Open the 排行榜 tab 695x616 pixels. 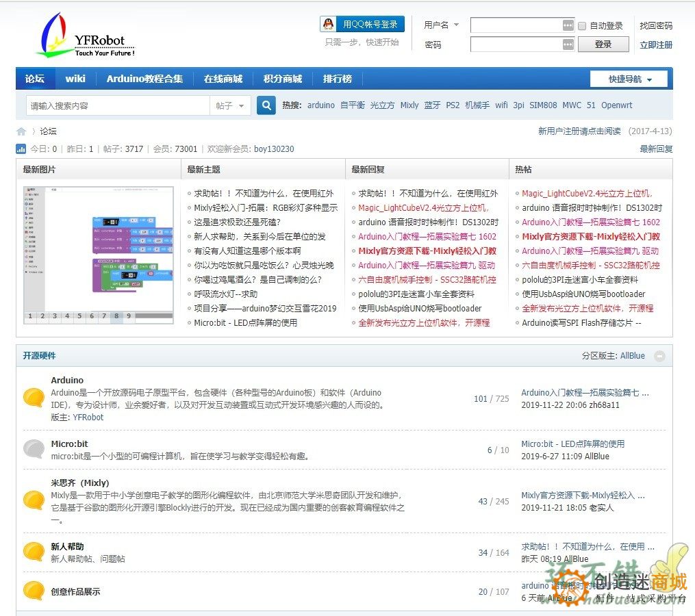338,79
